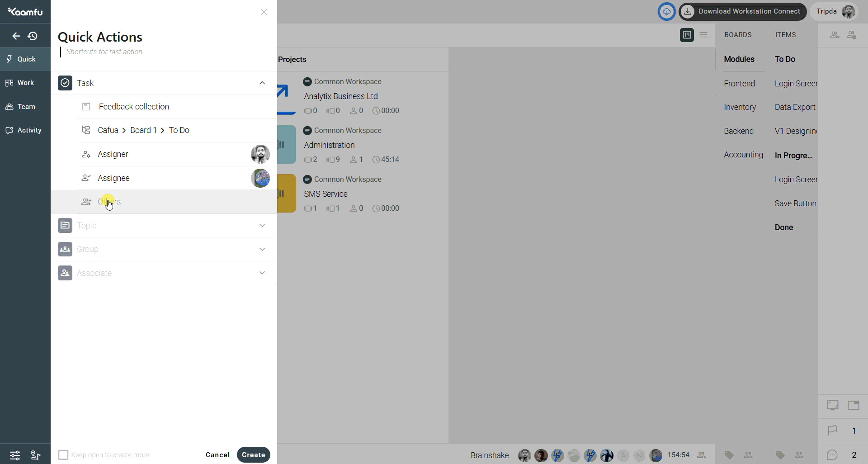Image resolution: width=868 pixels, height=464 pixels.
Task: Collapse the Task section
Action: [262, 83]
